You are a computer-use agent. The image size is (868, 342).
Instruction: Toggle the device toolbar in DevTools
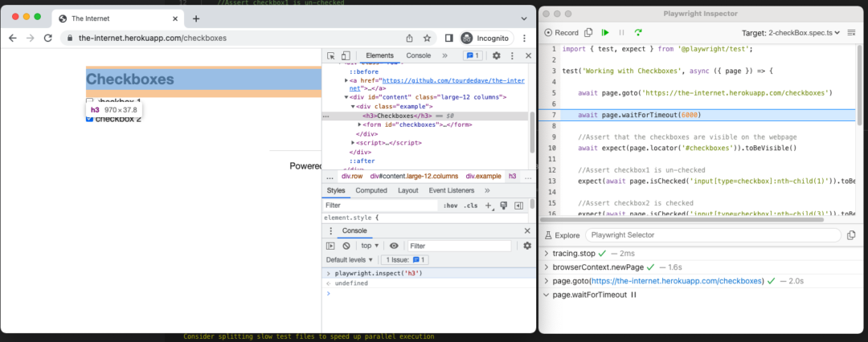(345, 55)
